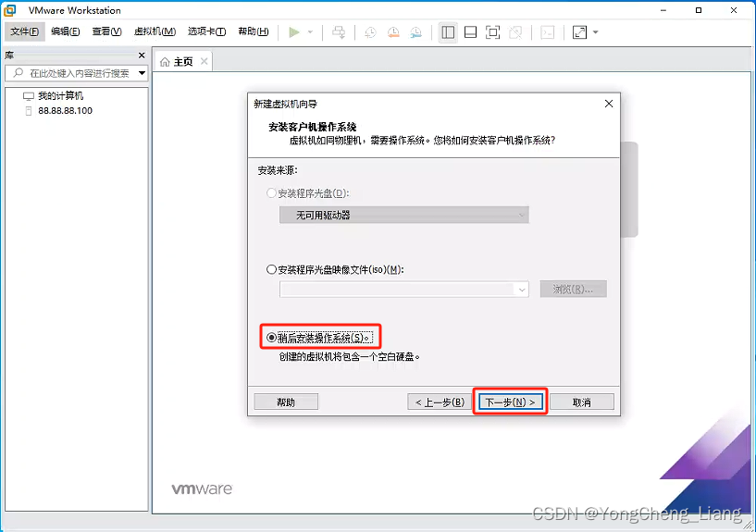Viewport: 756px width, 532px height.
Task: Open the snapshot manager icon
Action: tap(416, 32)
